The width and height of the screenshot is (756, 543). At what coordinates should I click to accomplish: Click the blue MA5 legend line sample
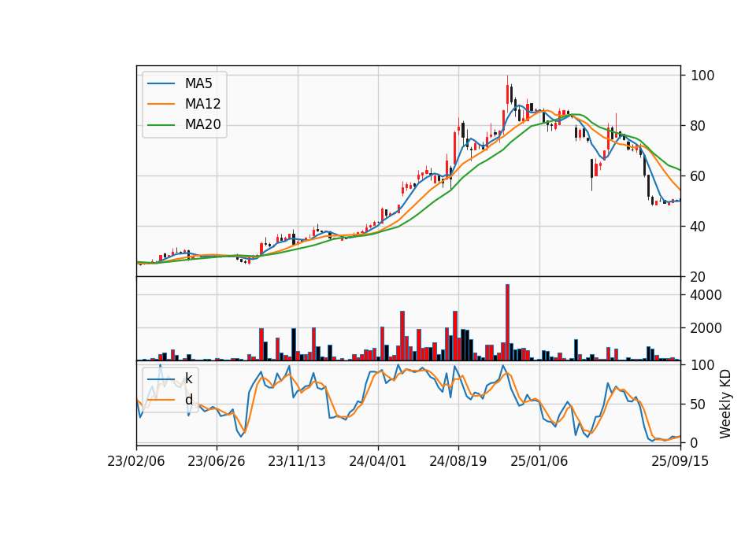coord(161,83)
